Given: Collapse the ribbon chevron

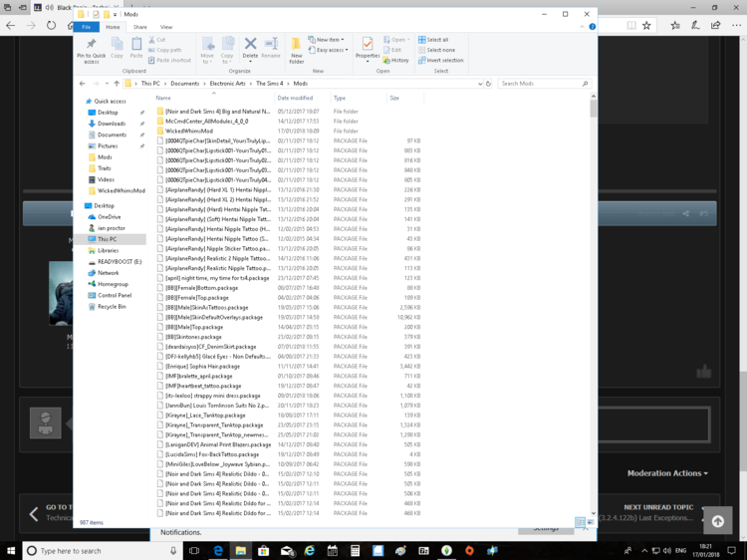Looking at the screenshot, I should tap(583, 27).
